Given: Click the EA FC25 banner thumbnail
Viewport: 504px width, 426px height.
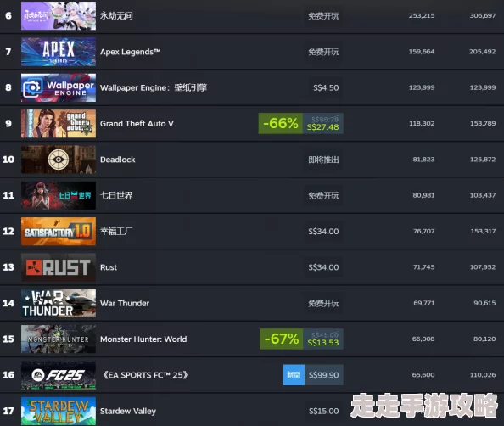Looking at the screenshot, I should pos(59,375).
